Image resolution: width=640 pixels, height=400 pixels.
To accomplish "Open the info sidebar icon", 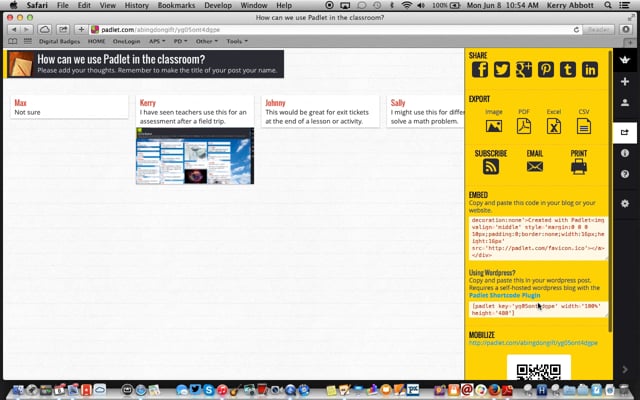I will click(625, 153).
